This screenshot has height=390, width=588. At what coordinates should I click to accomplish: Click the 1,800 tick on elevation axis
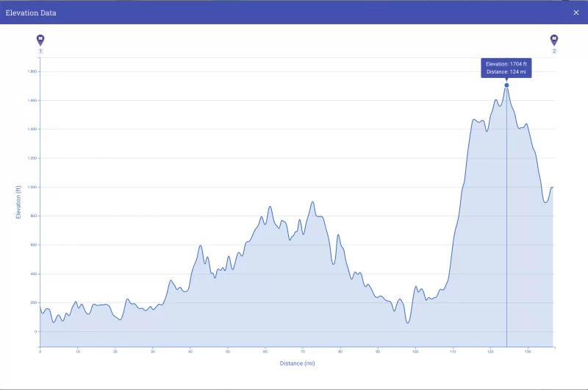(x=32, y=71)
